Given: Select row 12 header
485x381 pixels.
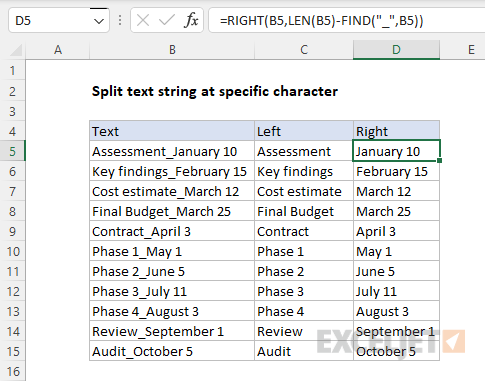Looking at the screenshot, I should 13,291.
